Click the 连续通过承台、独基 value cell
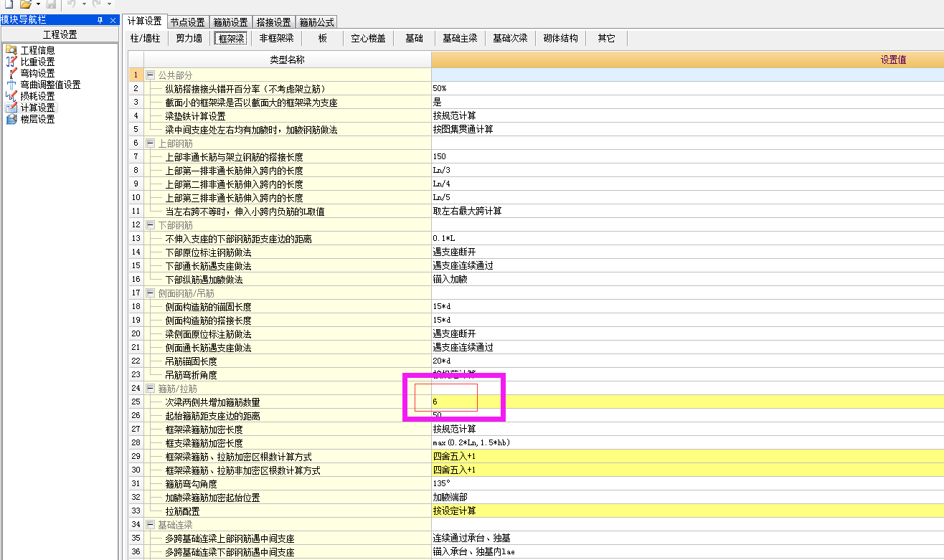Viewport: 944px width, 560px height. pos(688,538)
